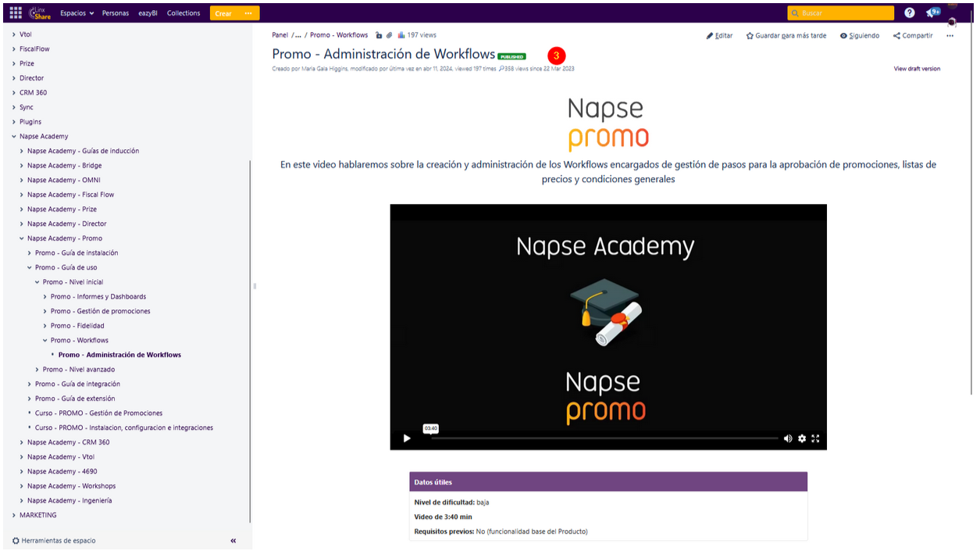The image size is (980, 551).
Task: Open the Espacios dropdown menu
Action: 77,13
